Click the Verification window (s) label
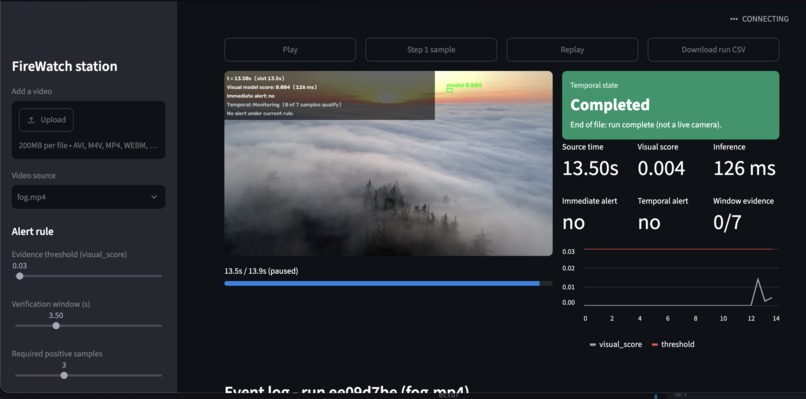The height and width of the screenshot is (399, 806). 51,304
